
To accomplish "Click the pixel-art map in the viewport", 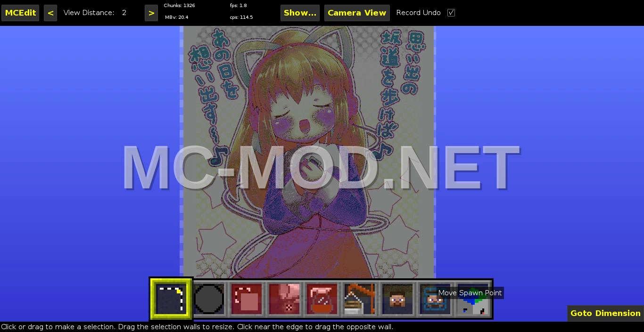I will 308,152.
